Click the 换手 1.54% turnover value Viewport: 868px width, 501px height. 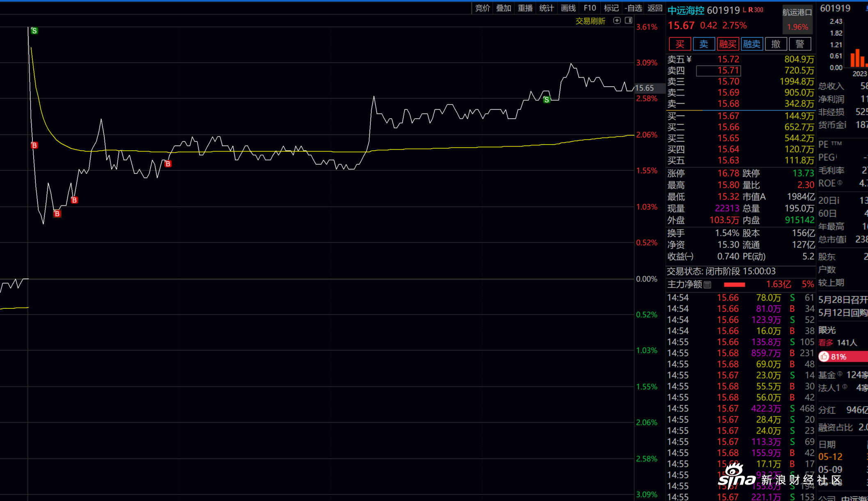tap(727, 233)
